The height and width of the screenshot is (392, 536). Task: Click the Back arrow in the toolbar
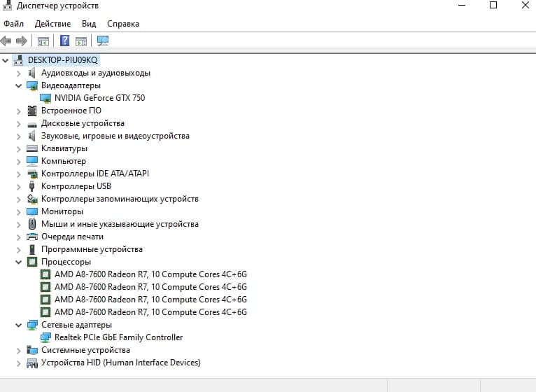[x=6, y=41]
